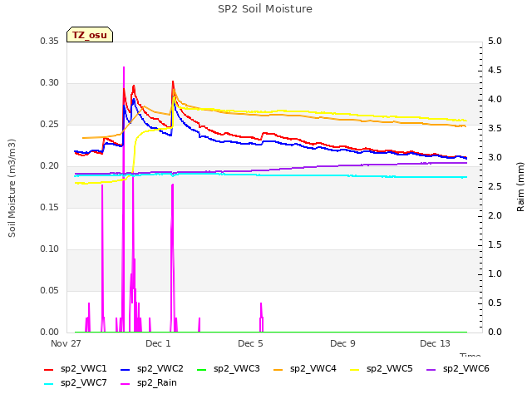Click the sp2_VWC5 legend label
The image size is (532, 399).
(x=390, y=368)
